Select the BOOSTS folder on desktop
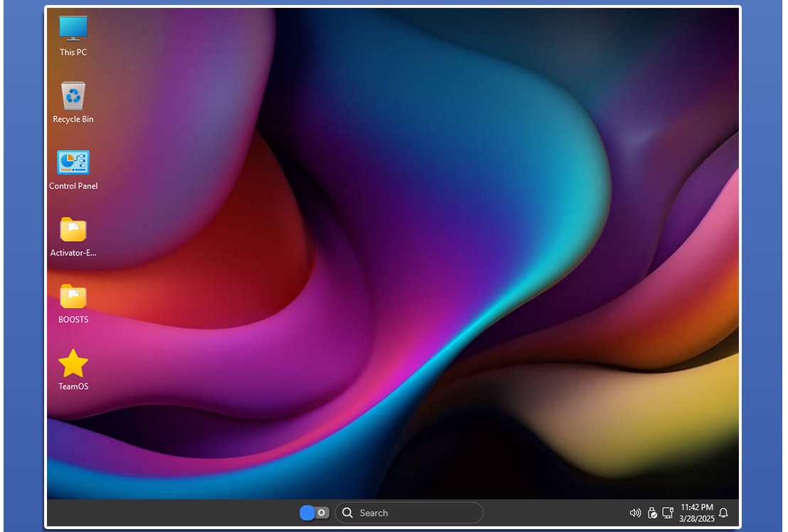Screen dimensions: 788x532 click(x=73, y=297)
